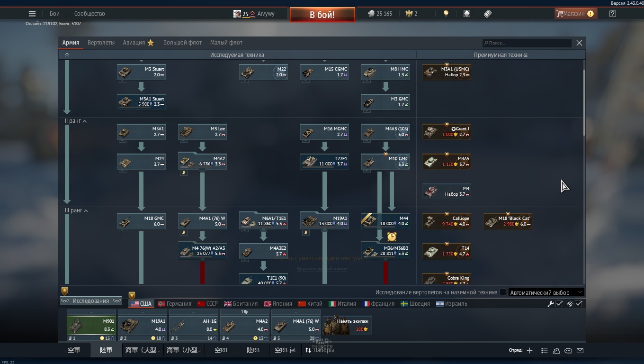
Task: Click the Silver Lions balance 25 165
Action: coord(380,14)
